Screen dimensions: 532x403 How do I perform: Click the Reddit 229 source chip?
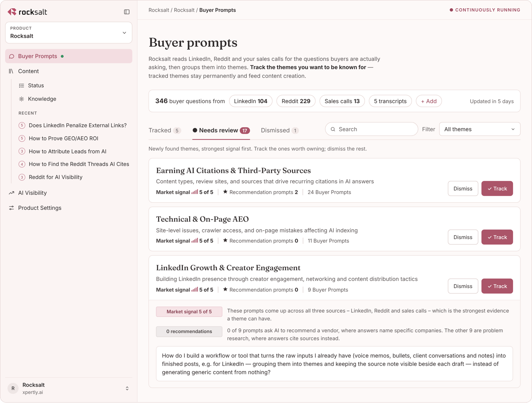point(296,101)
